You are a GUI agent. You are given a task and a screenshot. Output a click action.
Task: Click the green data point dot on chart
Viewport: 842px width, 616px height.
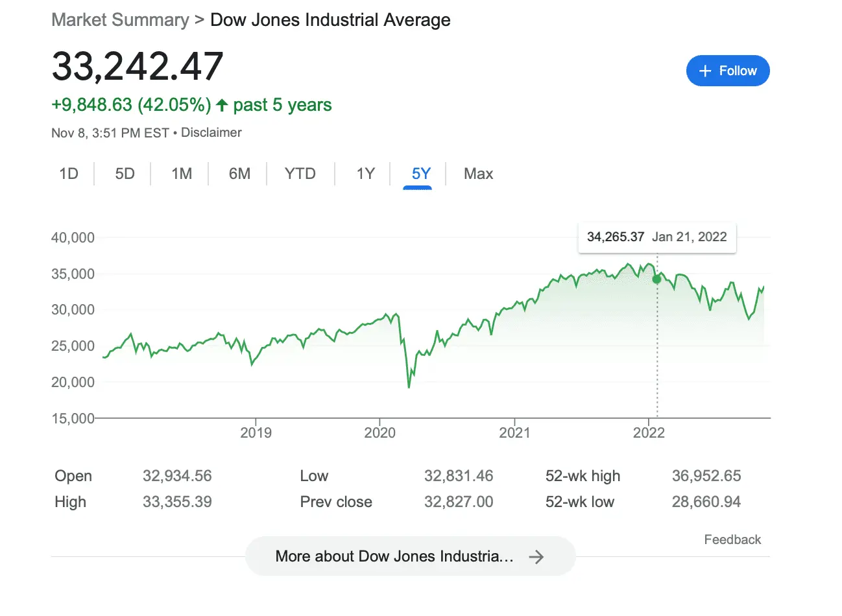[x=656, y=279]
